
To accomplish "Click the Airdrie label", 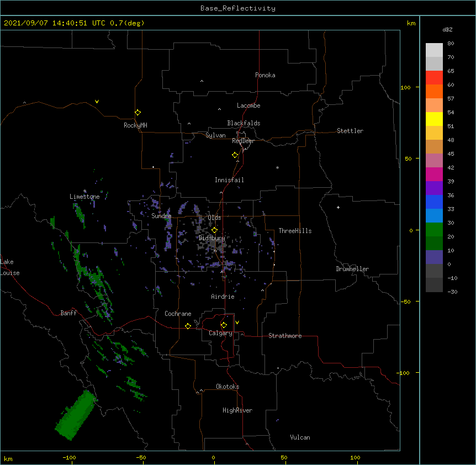I will [223, 297].
